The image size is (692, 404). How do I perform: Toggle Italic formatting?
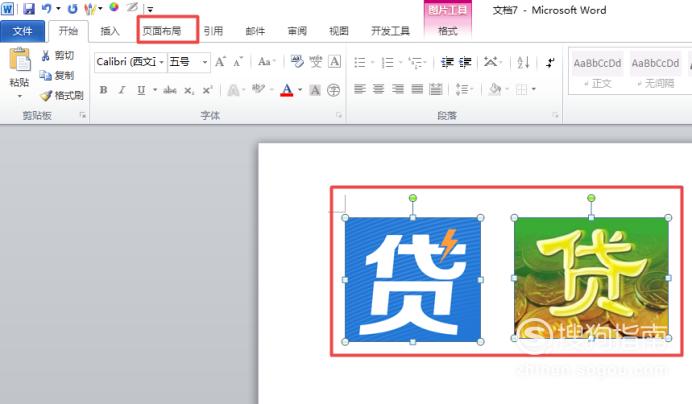pos(122,90)
